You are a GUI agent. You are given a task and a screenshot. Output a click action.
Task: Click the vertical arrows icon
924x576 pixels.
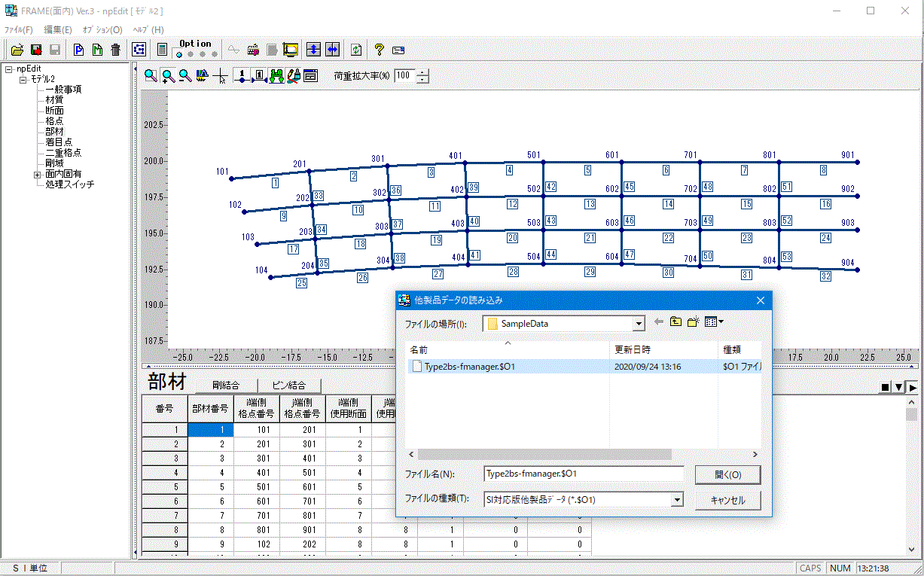[x=313, y=50]
